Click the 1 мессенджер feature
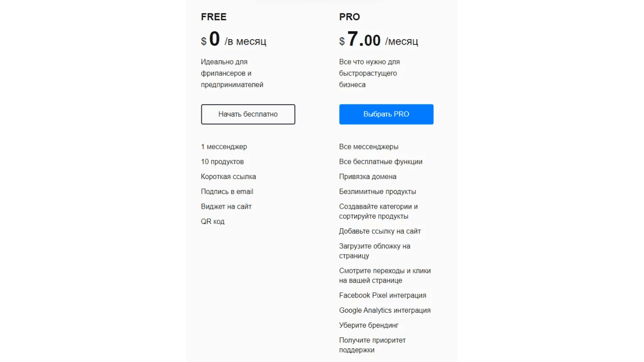 tap(224, 147)
